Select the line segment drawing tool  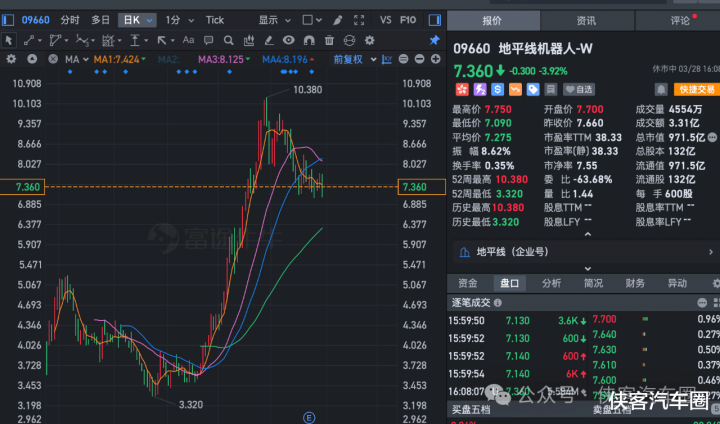29,40
